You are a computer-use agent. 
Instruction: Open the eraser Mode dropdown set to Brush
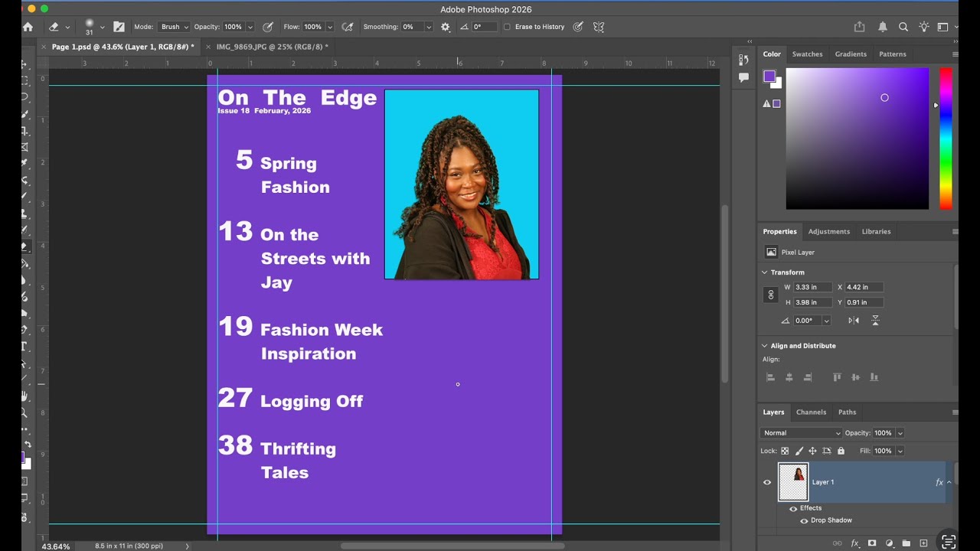[174, 27]
